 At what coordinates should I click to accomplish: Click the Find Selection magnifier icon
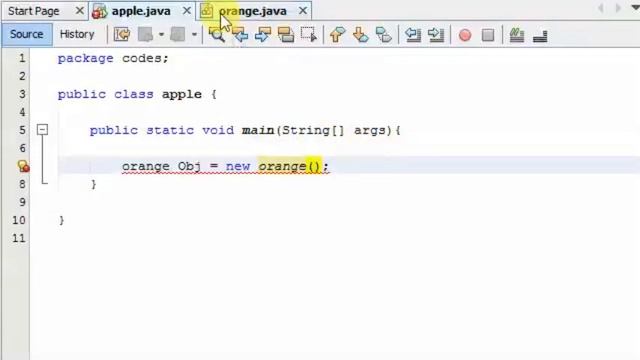tap(217, 35)
